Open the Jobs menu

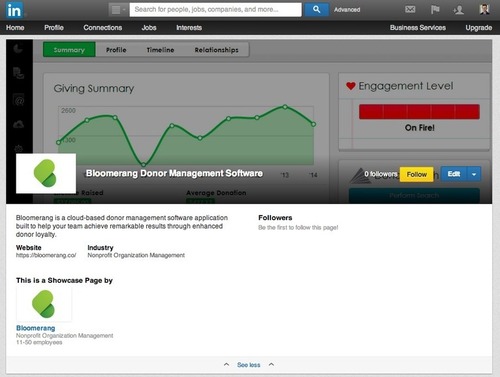(x=149, y=28)
